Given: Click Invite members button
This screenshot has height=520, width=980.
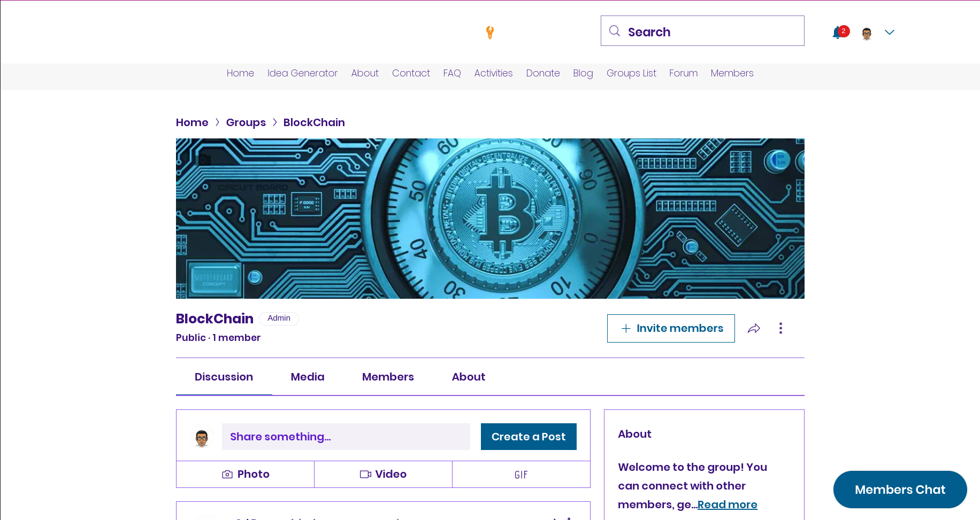Looking at the screenshot, I should click(x=671, y=328).
